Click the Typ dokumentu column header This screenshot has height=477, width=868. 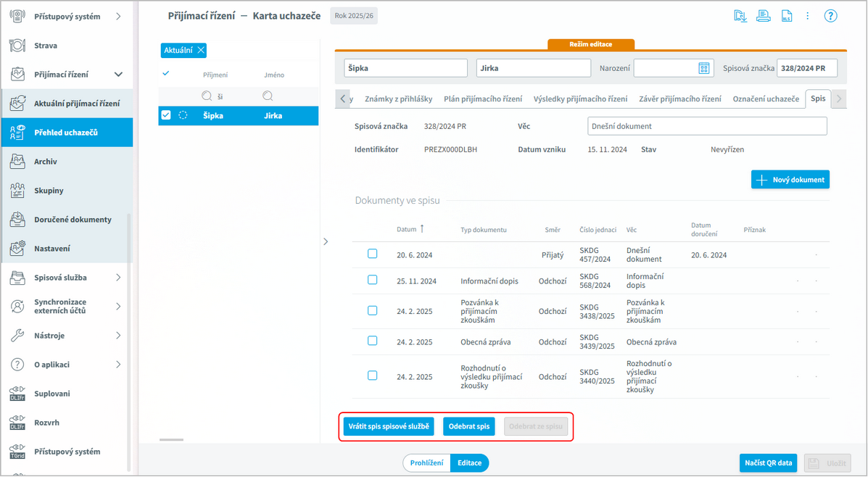tap(483, 230)
